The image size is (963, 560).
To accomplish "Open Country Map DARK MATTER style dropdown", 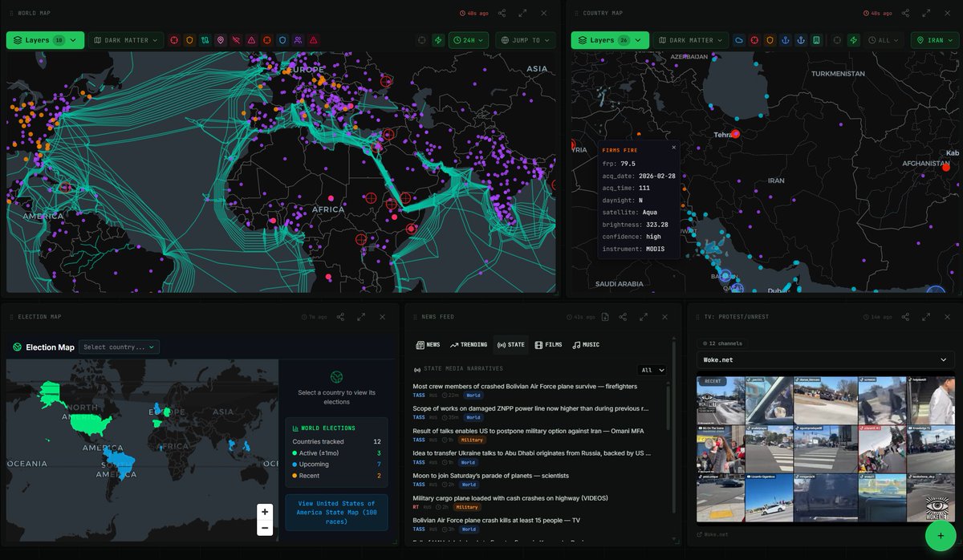I will pyautogui.click(x=690, y=40).
